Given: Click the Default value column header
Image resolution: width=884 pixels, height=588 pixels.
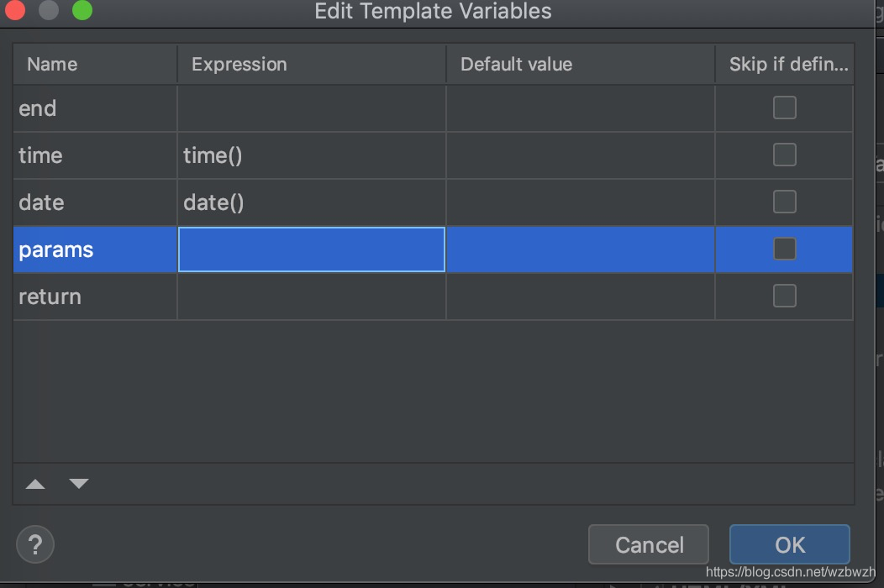Looking at the screenshot, I should coord(580,65).
